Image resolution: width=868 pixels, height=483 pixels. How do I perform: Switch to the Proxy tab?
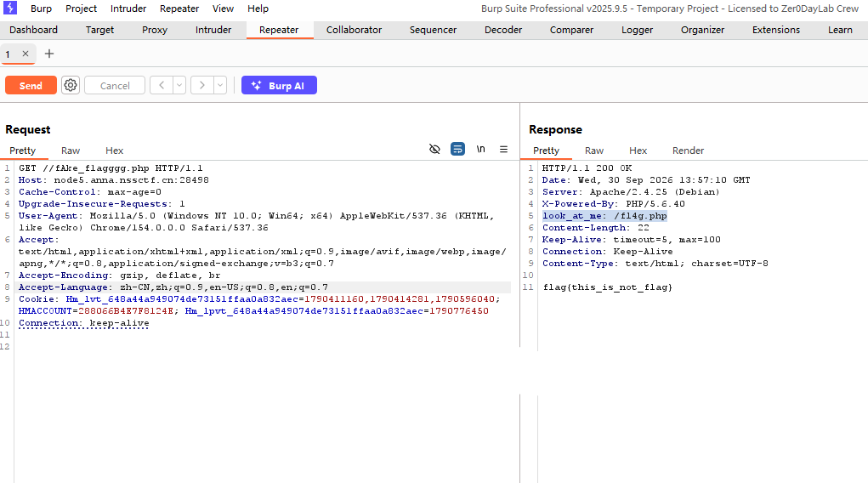(x=155, y=30)
